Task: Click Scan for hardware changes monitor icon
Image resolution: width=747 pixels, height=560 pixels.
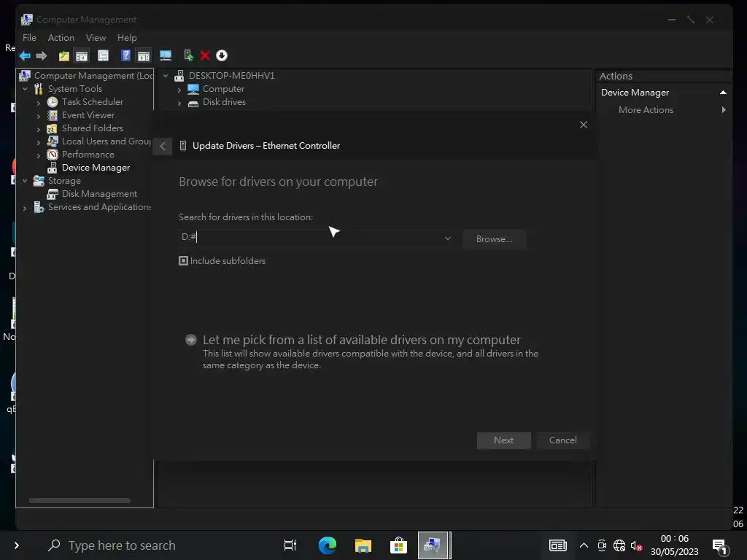Action: (166, 55)
